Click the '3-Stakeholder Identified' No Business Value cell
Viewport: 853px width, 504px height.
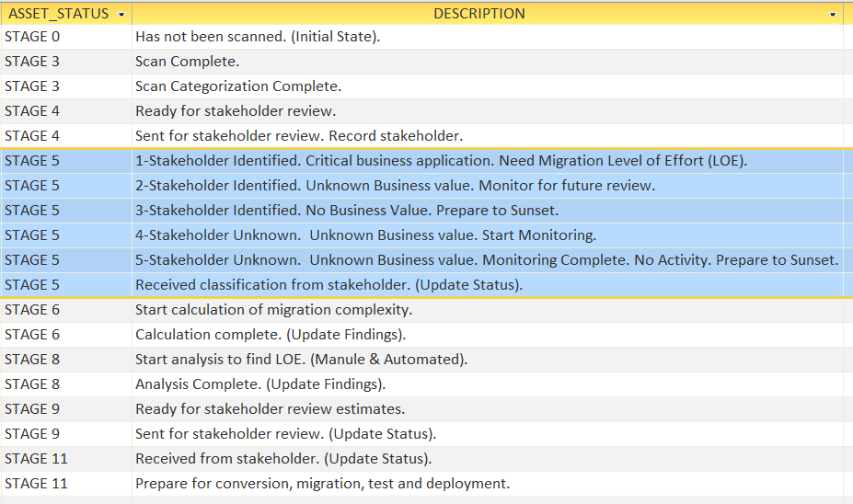pyautogui.click(x=347, y=211)
